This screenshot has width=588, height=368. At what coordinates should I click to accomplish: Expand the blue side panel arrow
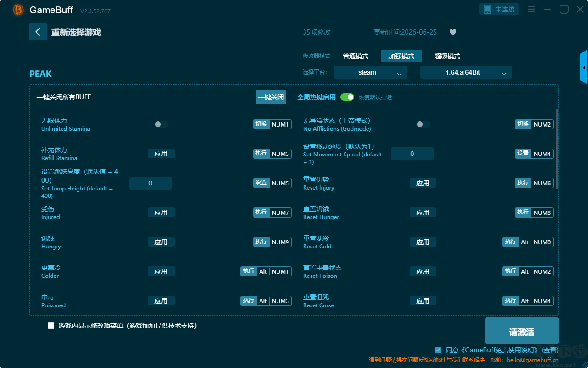584,67
